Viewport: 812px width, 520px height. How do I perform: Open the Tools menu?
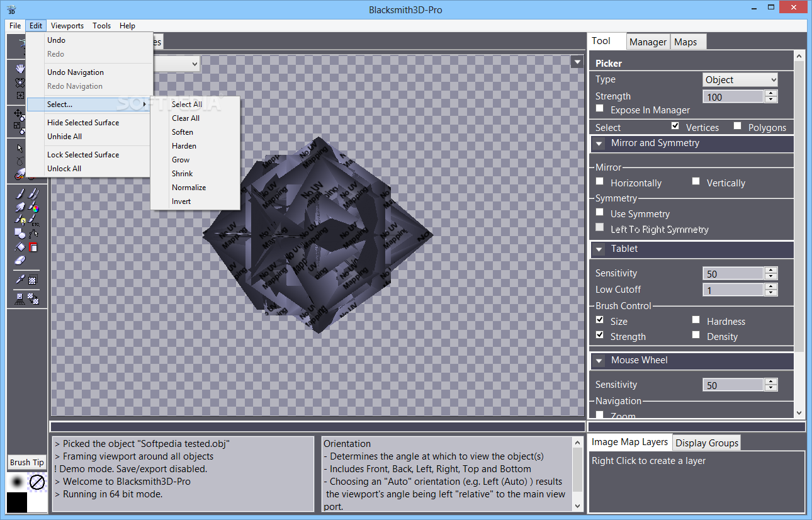(101, 26)
